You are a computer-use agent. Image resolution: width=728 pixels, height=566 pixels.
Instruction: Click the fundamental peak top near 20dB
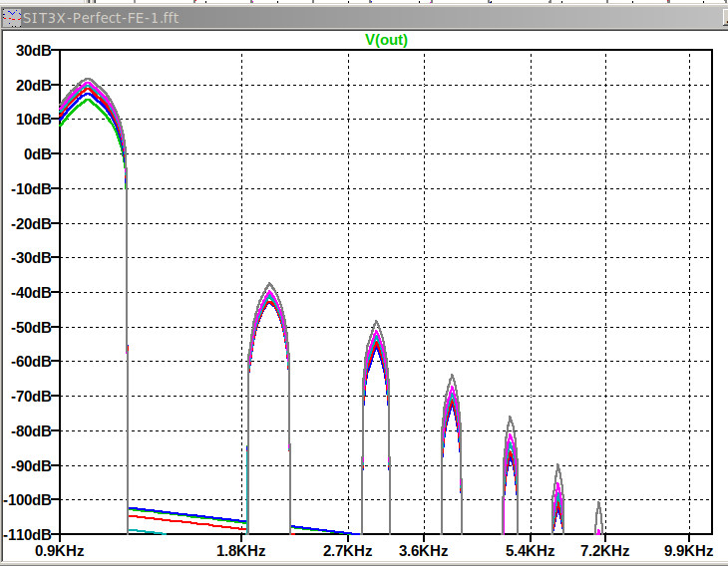tap(88, 80)
